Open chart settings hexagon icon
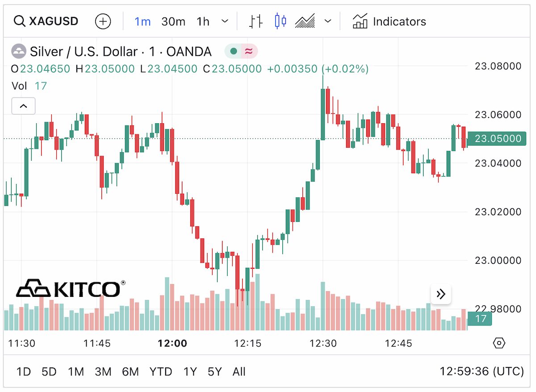Image resolution: width=536 pixels, height=392 pixels. pos(499,343)
